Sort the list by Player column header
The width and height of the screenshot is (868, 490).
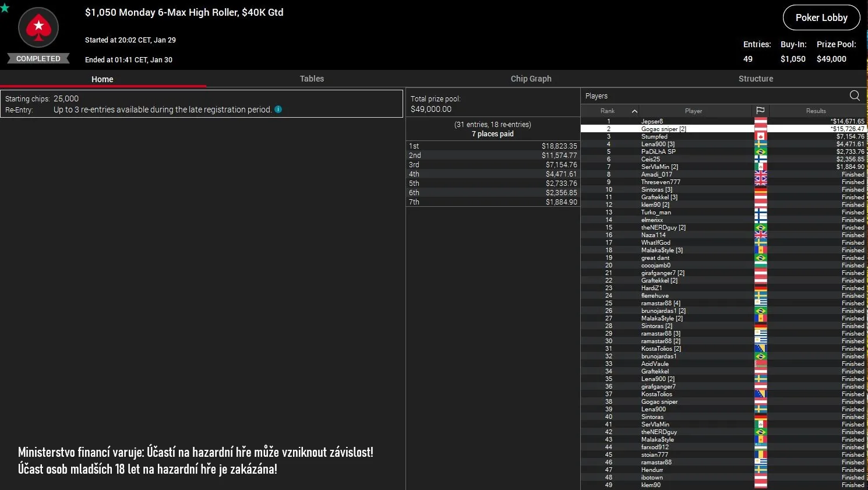coord(693,111)
